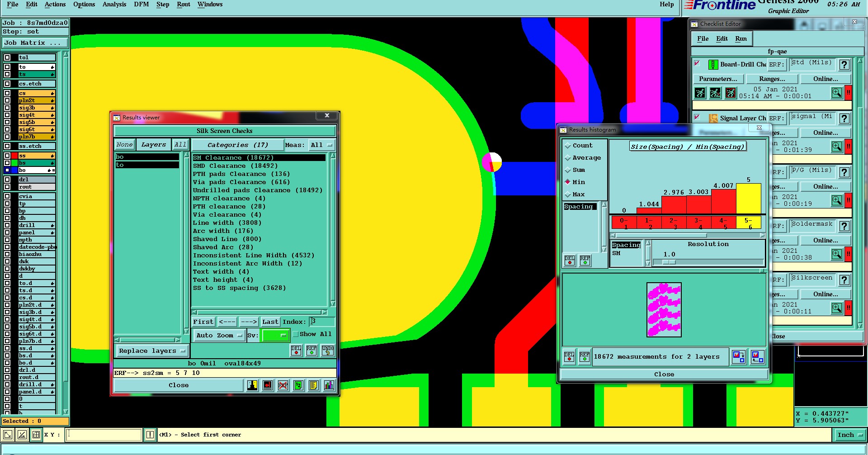Screen dimensions: 868x455
Task: Click the DEL icon in Results viewer
Action: [x=296, y=351]
